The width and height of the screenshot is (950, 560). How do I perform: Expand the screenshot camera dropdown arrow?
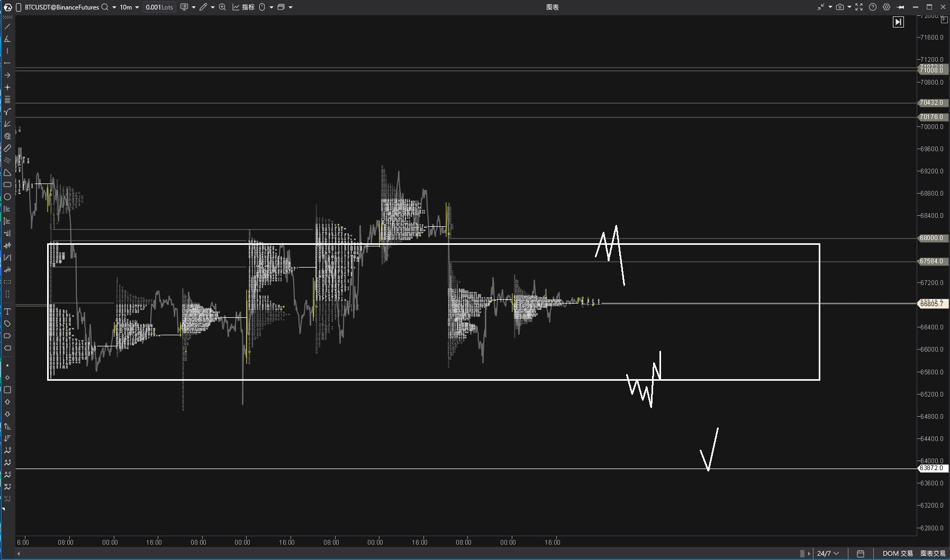(x=849, y=7)
